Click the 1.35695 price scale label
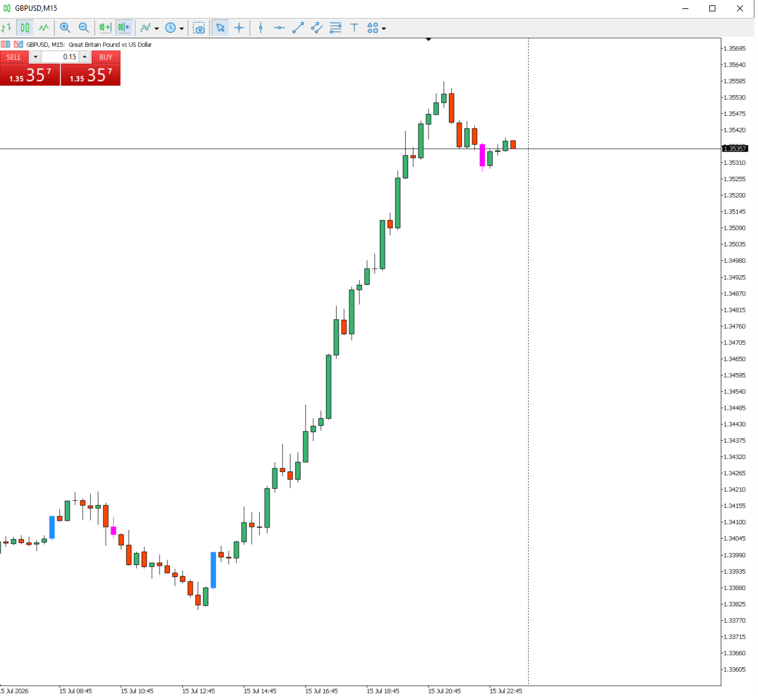The height and width of the screenshot is (700, 758). (x=735, y=49)
